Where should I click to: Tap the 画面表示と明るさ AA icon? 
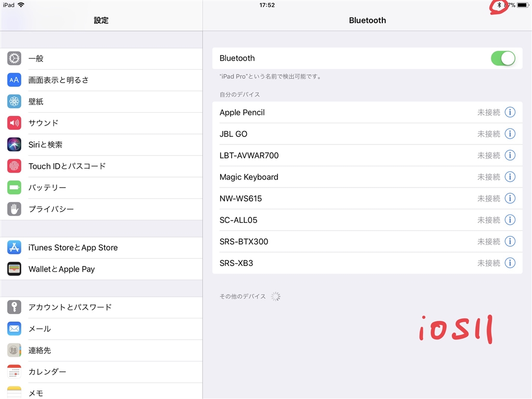[14, 80]
